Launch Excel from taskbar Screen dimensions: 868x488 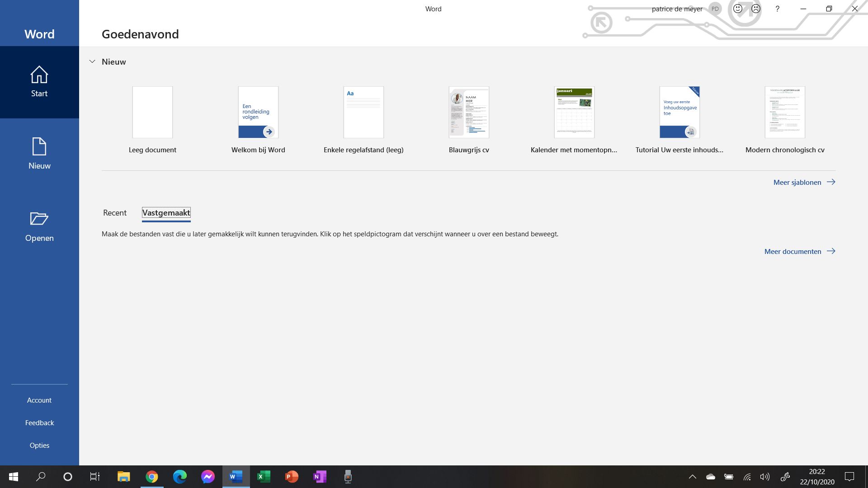pos(264,477)
